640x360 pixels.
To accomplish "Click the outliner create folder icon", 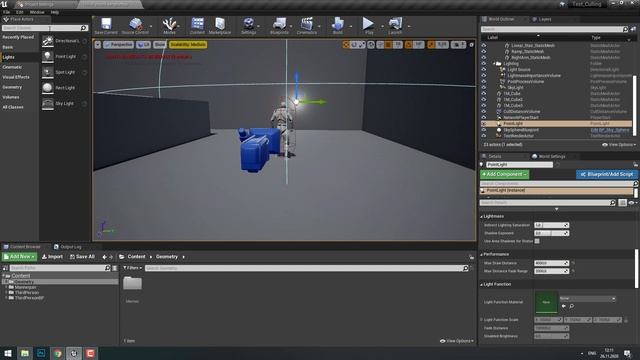I will click(633, 29).
